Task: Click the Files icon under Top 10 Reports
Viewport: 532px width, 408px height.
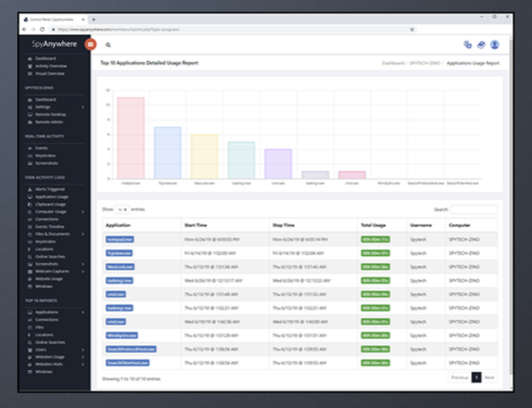Action: coord(30,327)
